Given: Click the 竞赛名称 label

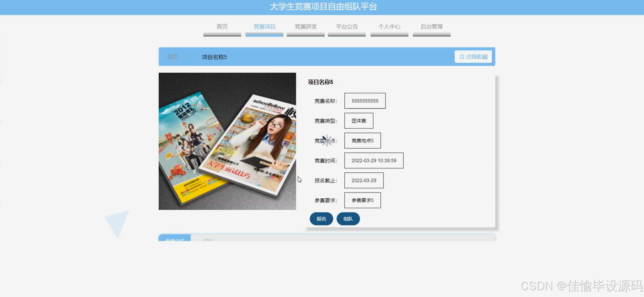Looking at the screenshot, I should coord(326,101).
